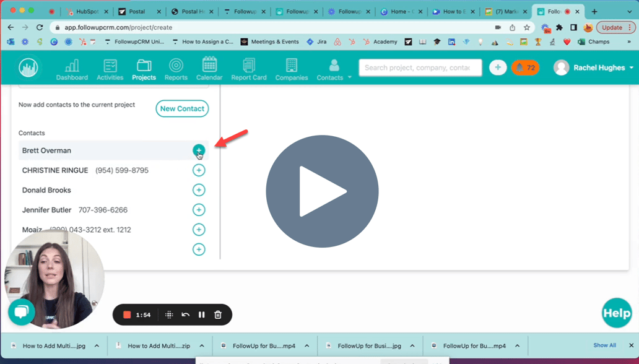Add CHRISTINE RINGUE with the plus circle

[199, 170]
